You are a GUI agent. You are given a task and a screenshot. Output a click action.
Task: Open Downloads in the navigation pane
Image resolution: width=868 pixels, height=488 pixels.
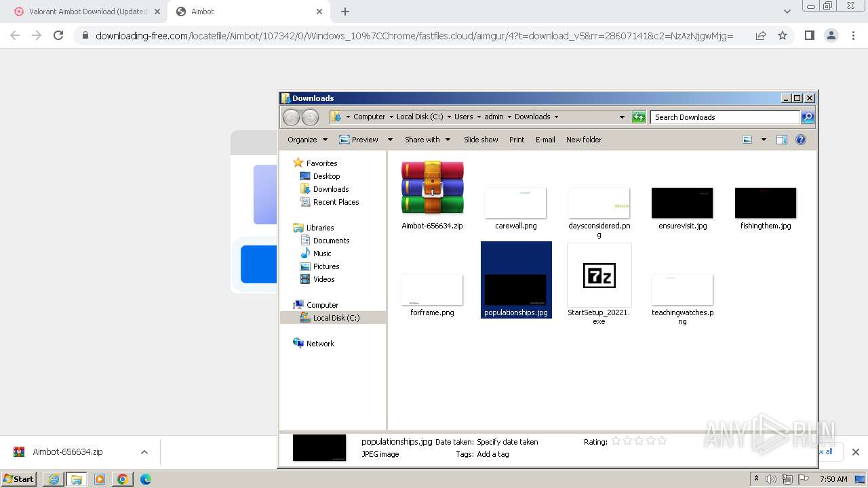(x=331, y=189)
